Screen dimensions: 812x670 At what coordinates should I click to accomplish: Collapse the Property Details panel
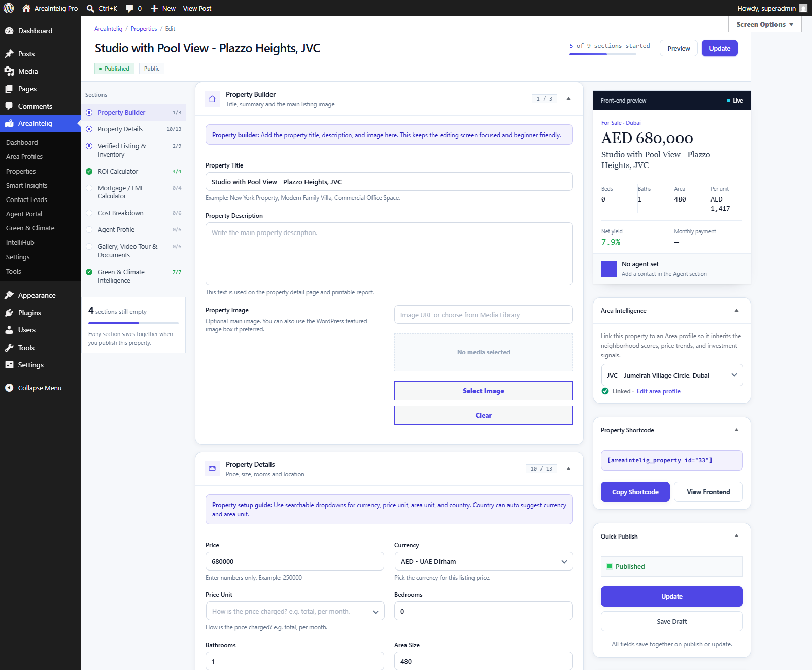click(x=568, y=468)
